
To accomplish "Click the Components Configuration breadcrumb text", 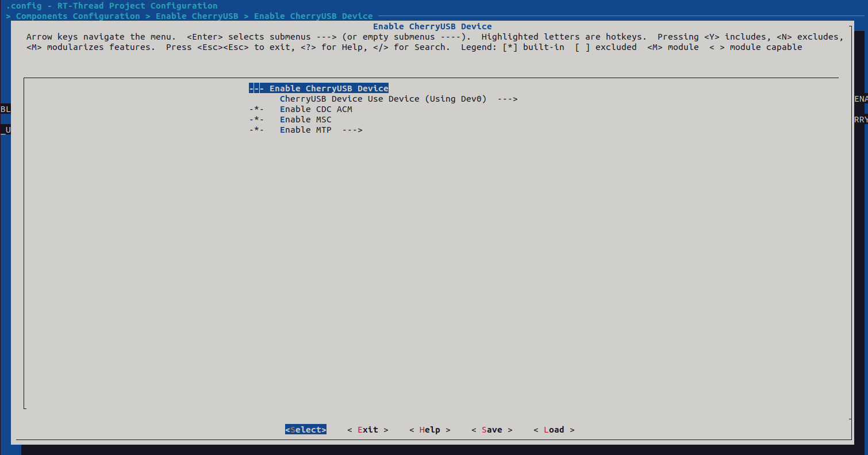I will pyautogui.click(x=78, y=16).
